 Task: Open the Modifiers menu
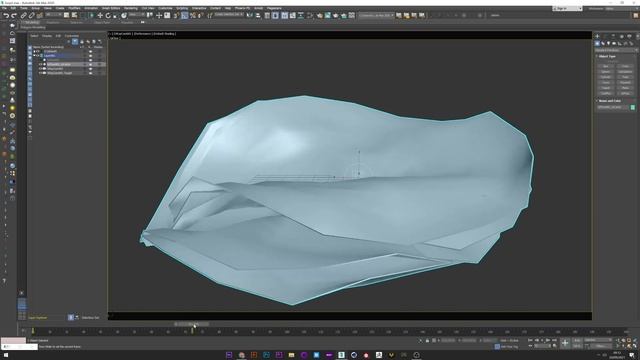(x=74, y=8)
